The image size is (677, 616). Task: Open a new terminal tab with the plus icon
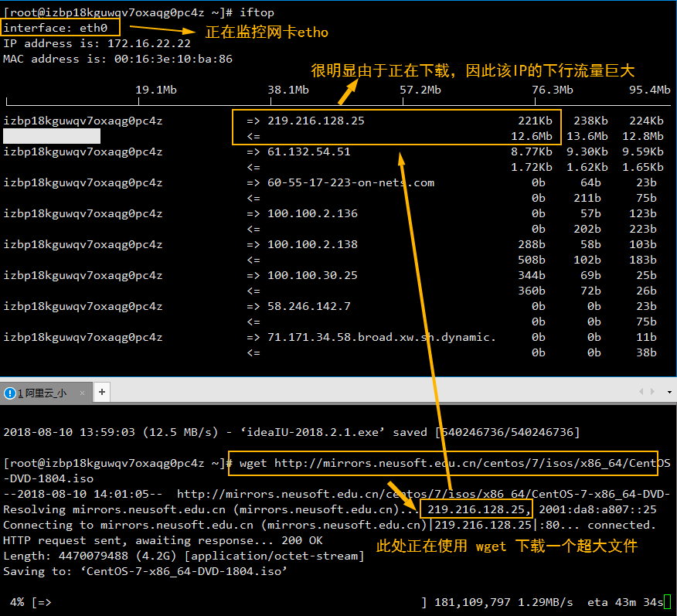[x=101, y=391]
